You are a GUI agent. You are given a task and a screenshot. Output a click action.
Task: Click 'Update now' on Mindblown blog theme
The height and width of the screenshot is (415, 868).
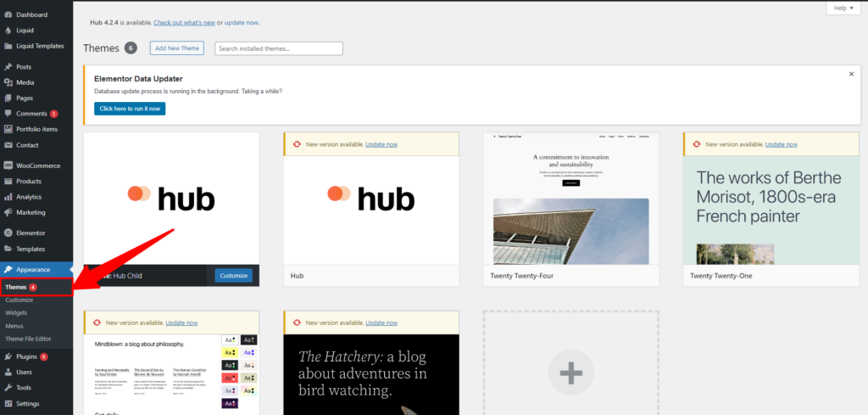pyautogui.click(x=181, y=322)
